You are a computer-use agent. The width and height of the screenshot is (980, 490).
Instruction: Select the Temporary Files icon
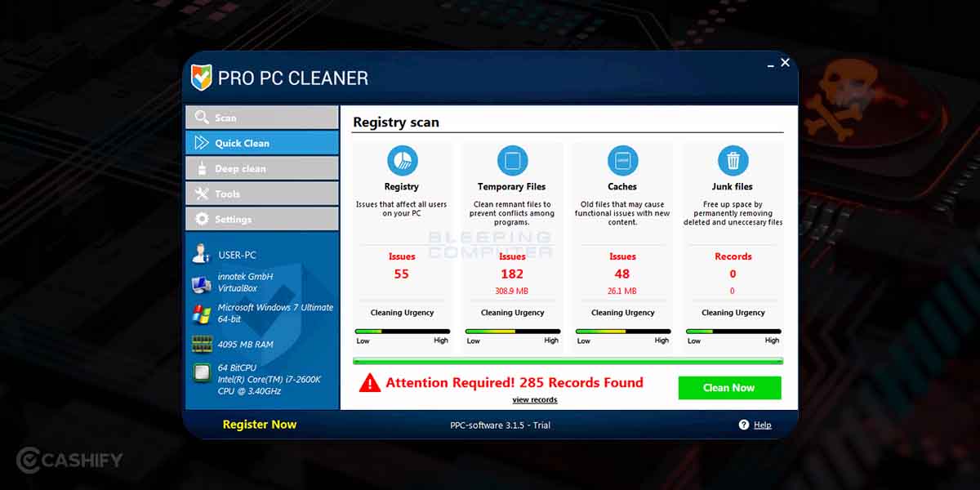(x=512, y=161)
